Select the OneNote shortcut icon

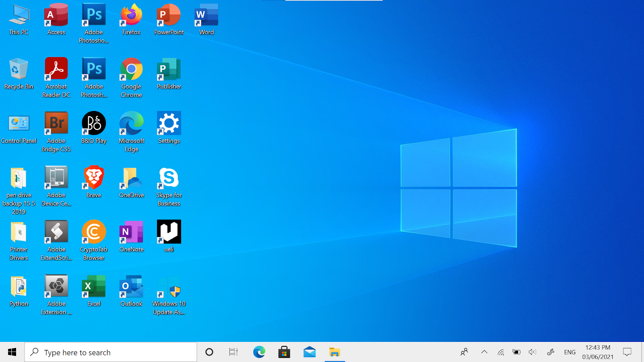[x=132, y=237]
